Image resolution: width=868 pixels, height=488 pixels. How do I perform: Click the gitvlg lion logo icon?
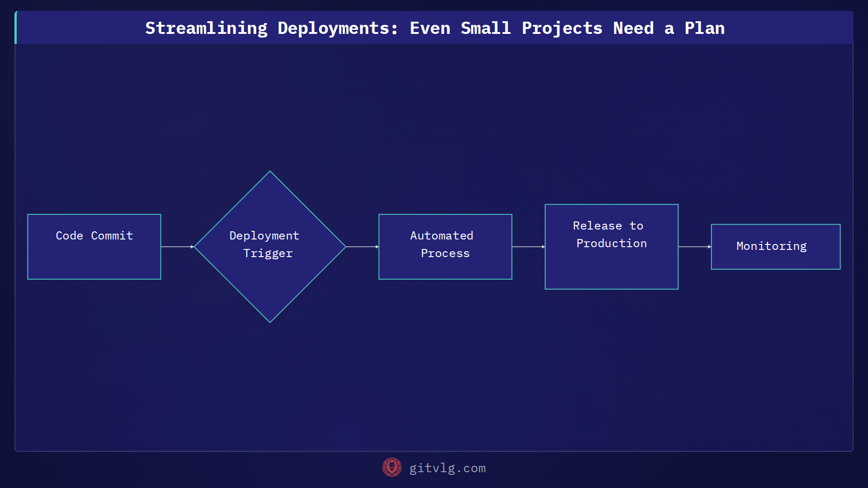pyautogui.click(x=392, y=468)
